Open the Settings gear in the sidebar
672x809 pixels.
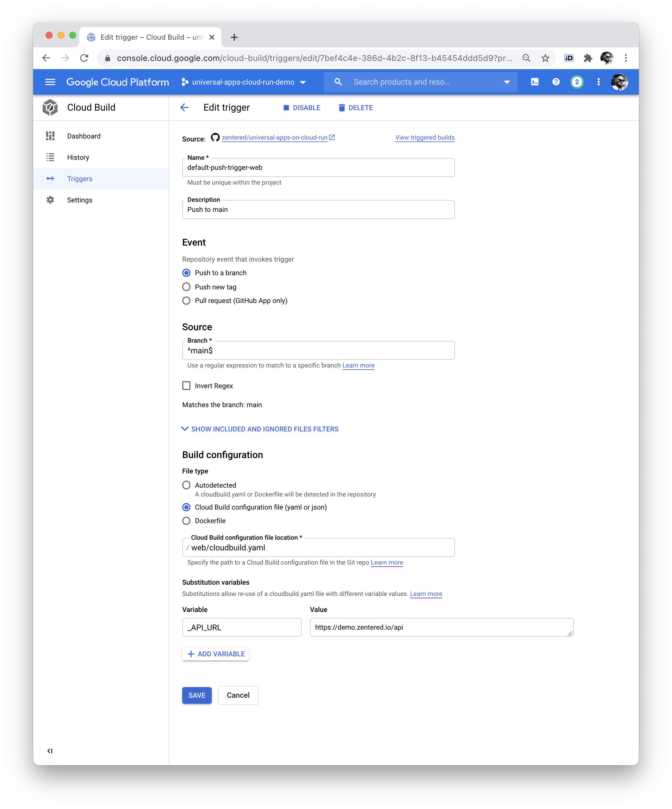pyautogui.click(x=51, y=200)
